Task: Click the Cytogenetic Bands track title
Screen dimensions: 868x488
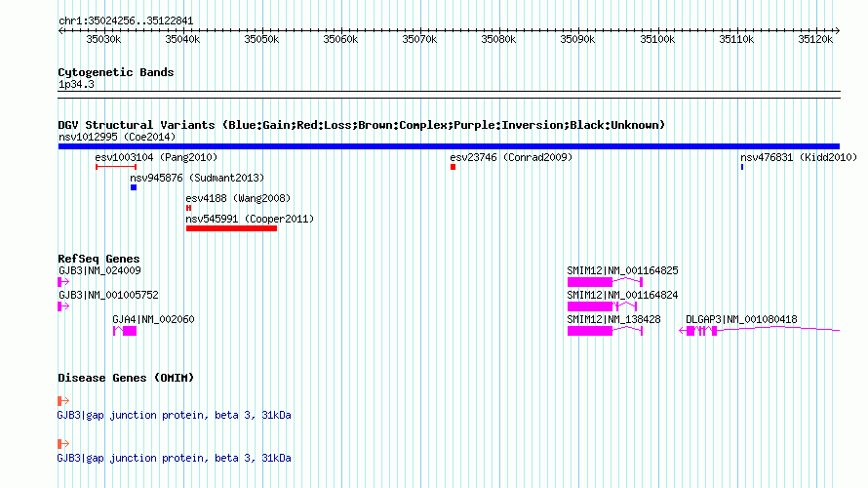Action: click(116, 72)
